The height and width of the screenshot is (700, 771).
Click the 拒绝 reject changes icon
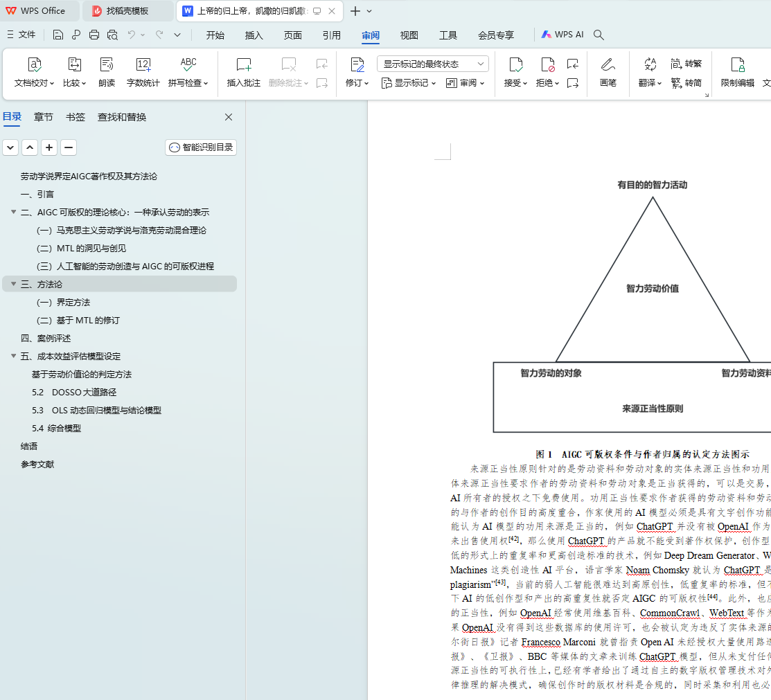[547, 65]
